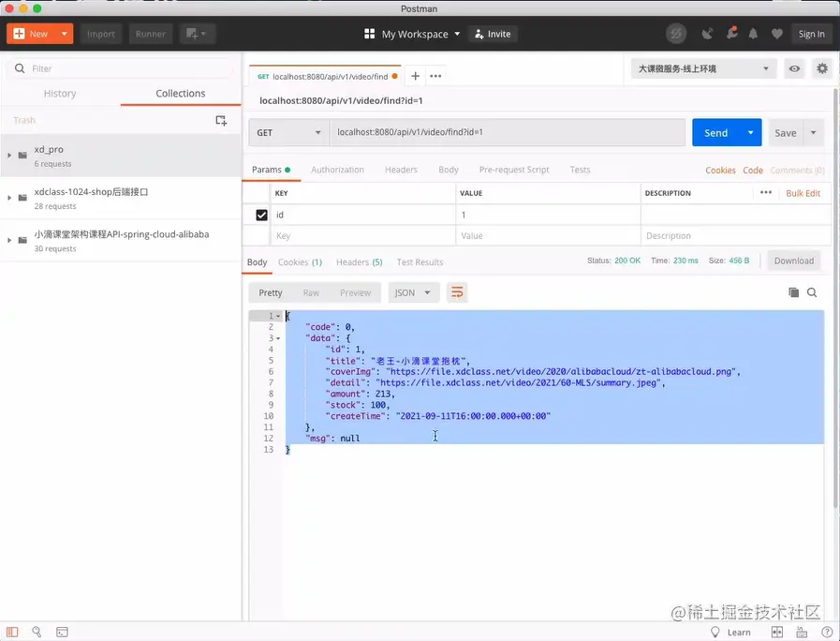Open the My Workspace switcher
Screen dimensions: 840x641
point(412,34)
